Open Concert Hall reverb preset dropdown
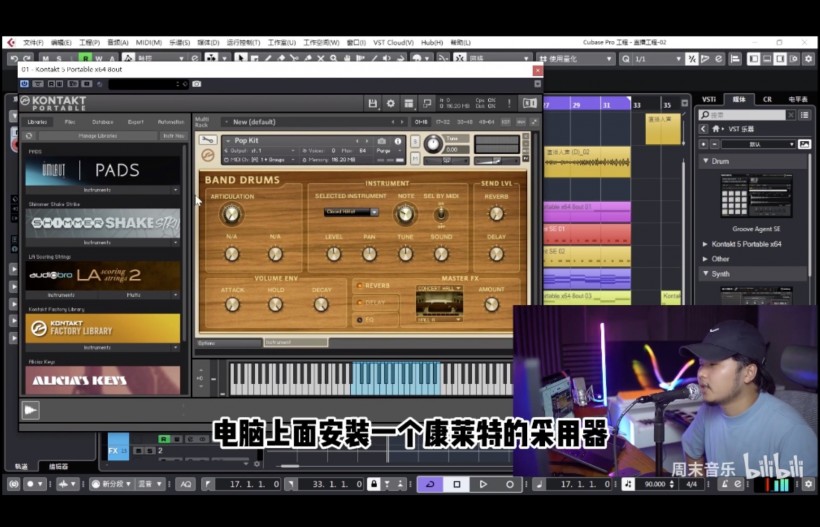820x527 pixels. coord(439,288)
